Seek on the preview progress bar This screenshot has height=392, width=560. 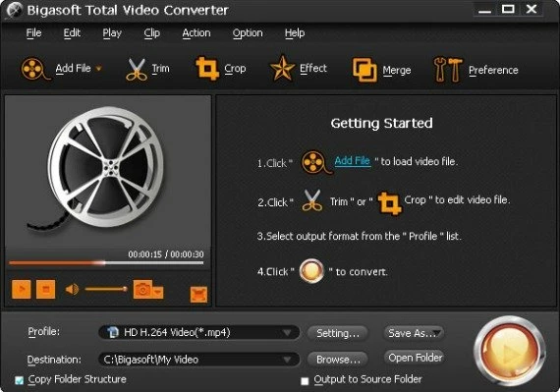tap(106, 263)
